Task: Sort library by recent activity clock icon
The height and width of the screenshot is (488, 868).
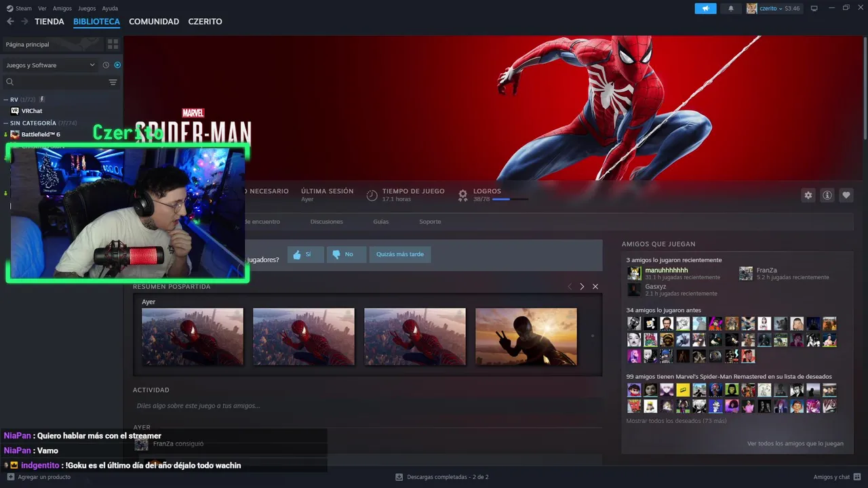Action: pos(106,65)
